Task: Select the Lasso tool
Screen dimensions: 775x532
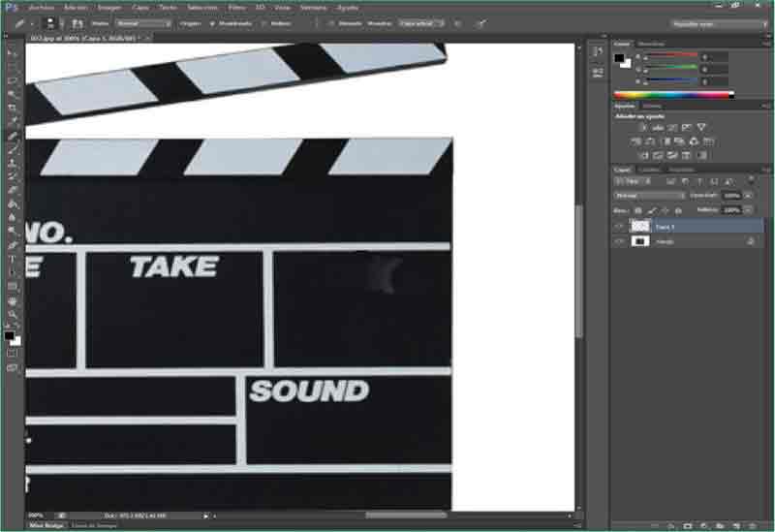Action: coord(13,80)
